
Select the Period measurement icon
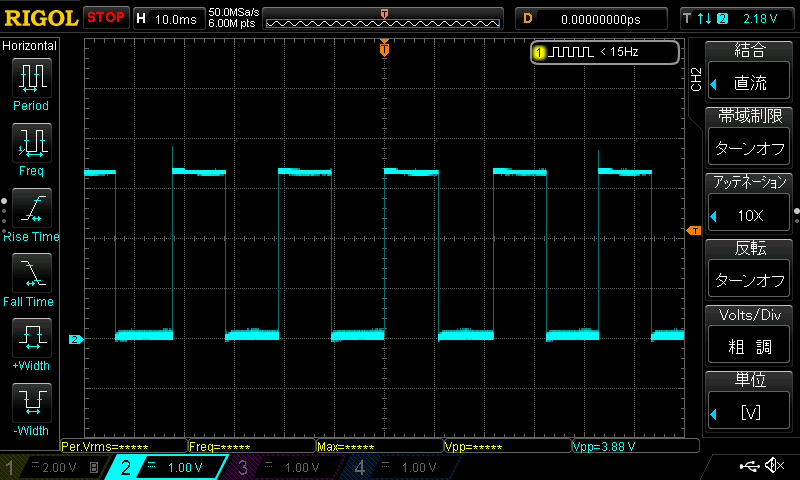pos(32,78)
